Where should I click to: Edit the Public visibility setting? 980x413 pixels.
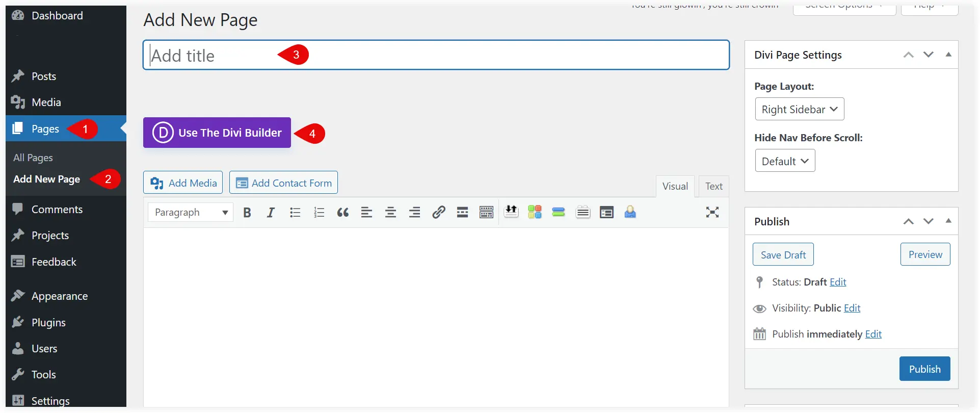coord(852,308)
